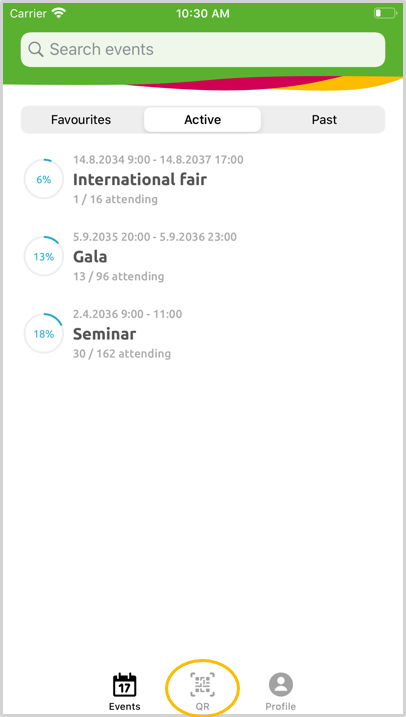Switch to the Favourites segment
This screenshot has width=406, height=717.
coord(81,120)
